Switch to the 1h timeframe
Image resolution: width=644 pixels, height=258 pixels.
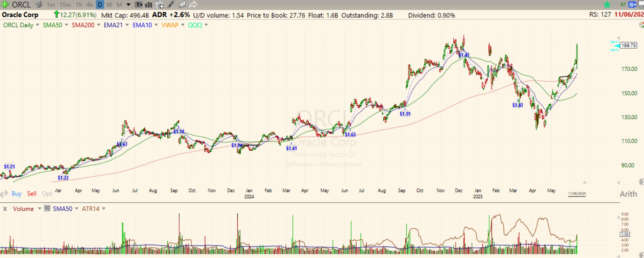pyautogui.click(x=79, y=5)
